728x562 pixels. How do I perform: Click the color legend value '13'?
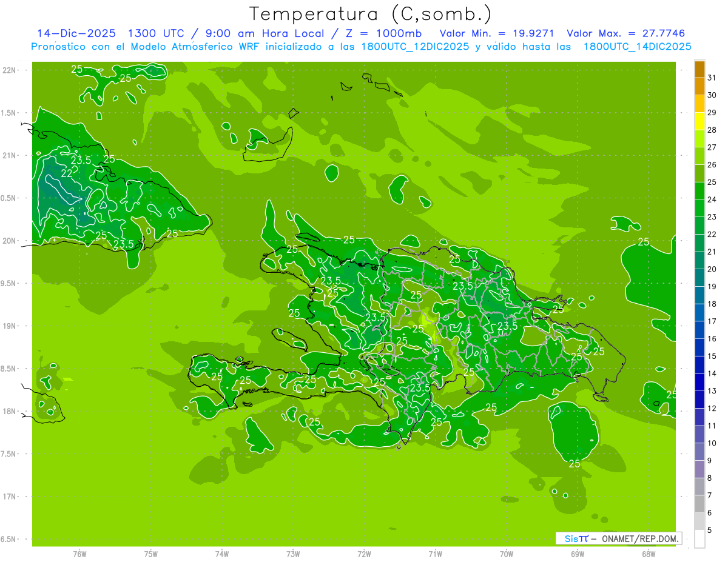click(x=712, y=391)
